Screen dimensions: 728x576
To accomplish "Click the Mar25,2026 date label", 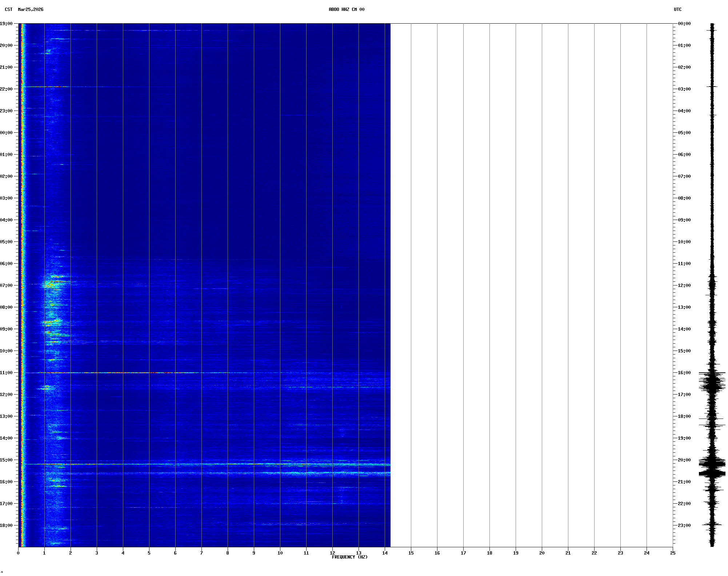I will pyautogui.click(x=31, y=9).
